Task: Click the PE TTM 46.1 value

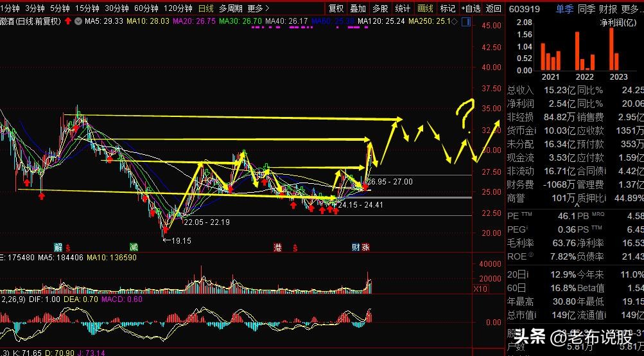Action: coord(566,216)
